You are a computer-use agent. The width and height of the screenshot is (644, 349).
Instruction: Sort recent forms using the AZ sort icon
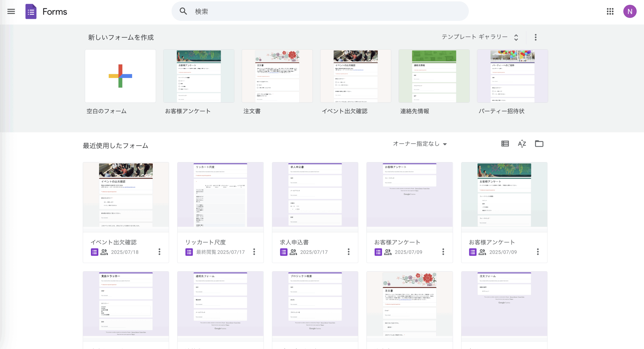pos(522,143)
